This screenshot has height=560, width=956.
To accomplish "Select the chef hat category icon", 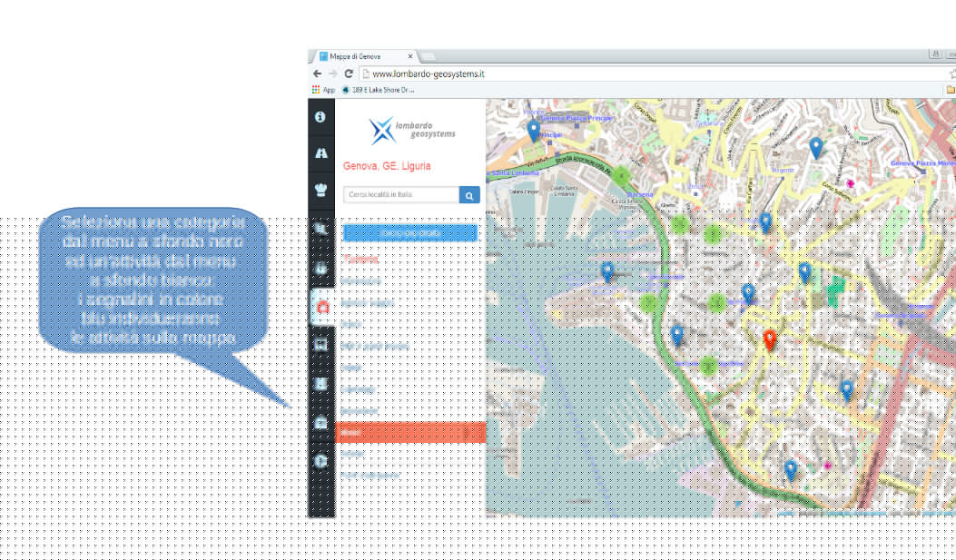I will (x=320, y=190).
